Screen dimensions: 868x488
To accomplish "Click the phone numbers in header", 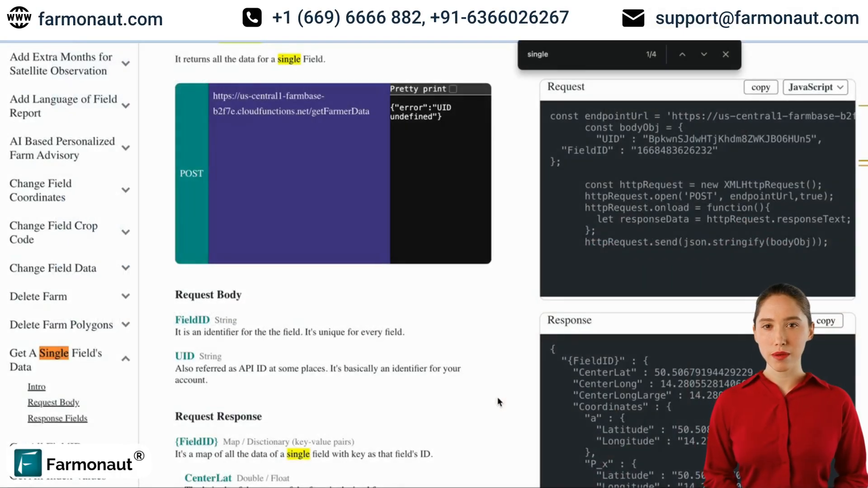I will coord(420,18).
